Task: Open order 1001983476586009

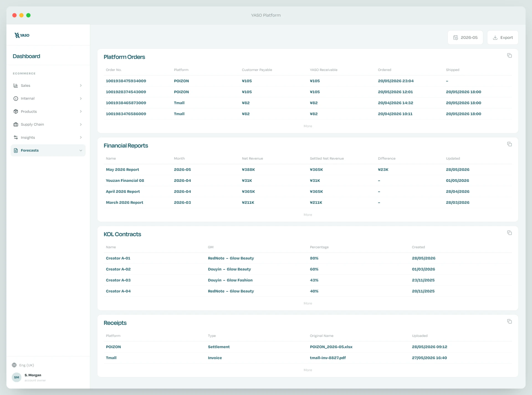Action: 126,114
